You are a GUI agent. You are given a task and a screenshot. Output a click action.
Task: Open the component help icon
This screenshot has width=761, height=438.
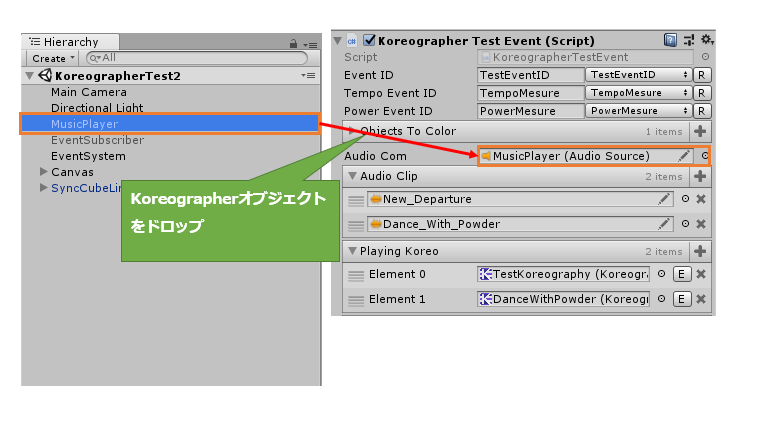tap(670, 40)
